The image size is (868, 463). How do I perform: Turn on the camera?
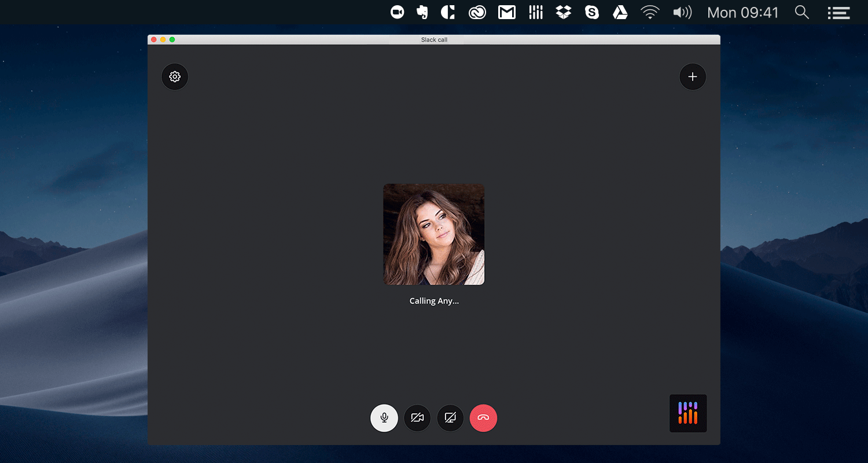click(x=417, y=418)
